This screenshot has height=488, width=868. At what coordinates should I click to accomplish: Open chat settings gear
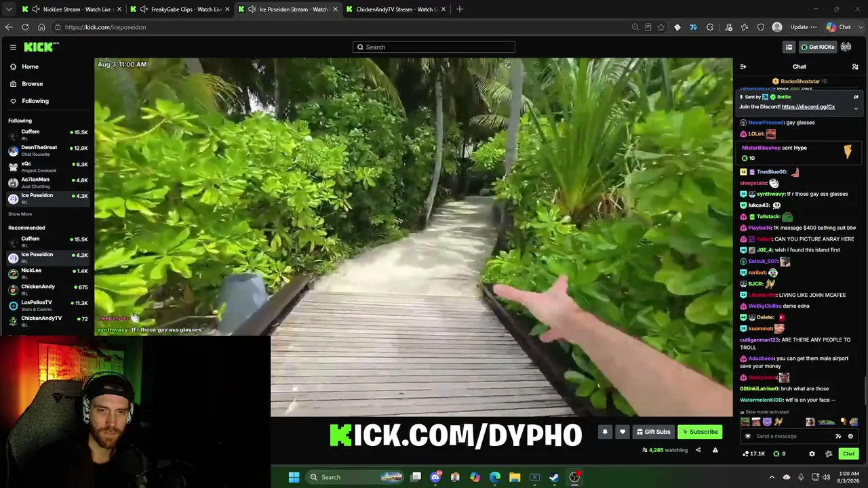coord(812,454)
